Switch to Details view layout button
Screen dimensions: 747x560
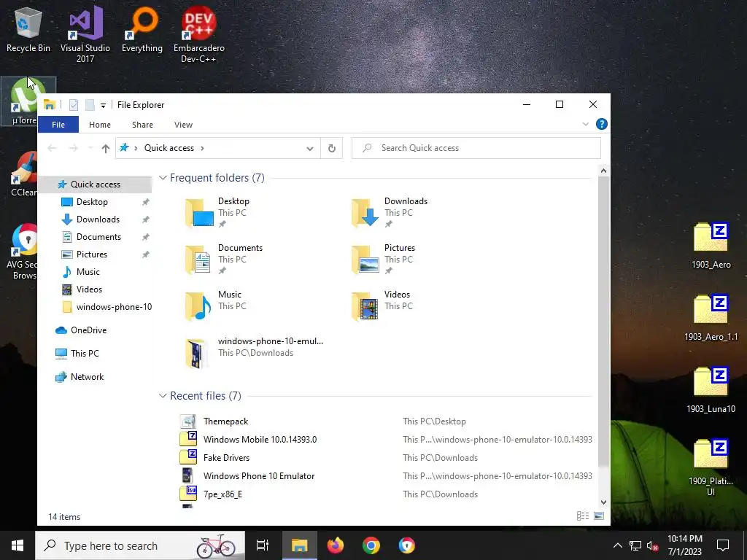[x=583, y=516]
